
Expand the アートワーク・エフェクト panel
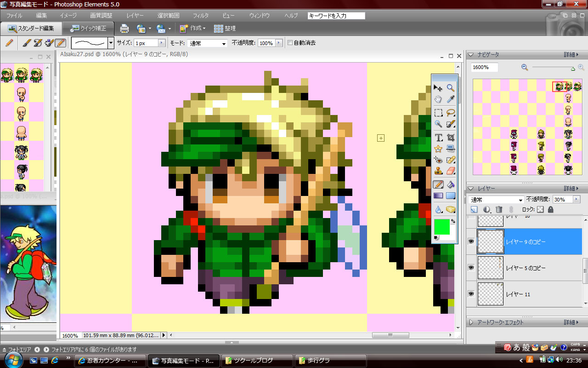(471, 322)
